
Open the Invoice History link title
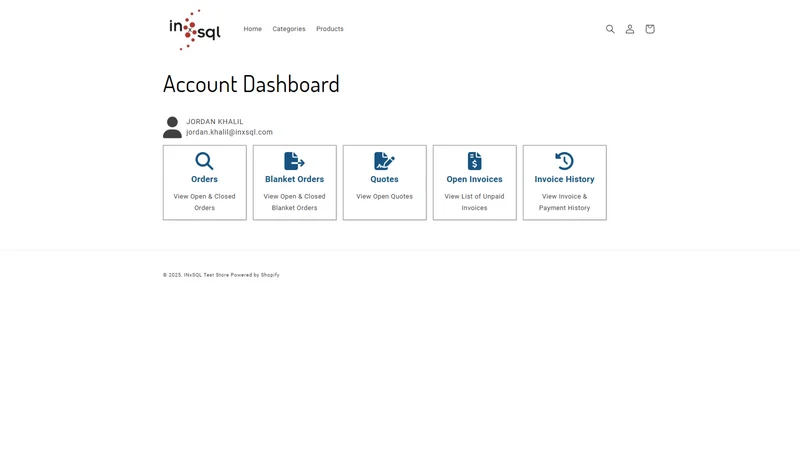pyautogui.click(x=564, y=179)
